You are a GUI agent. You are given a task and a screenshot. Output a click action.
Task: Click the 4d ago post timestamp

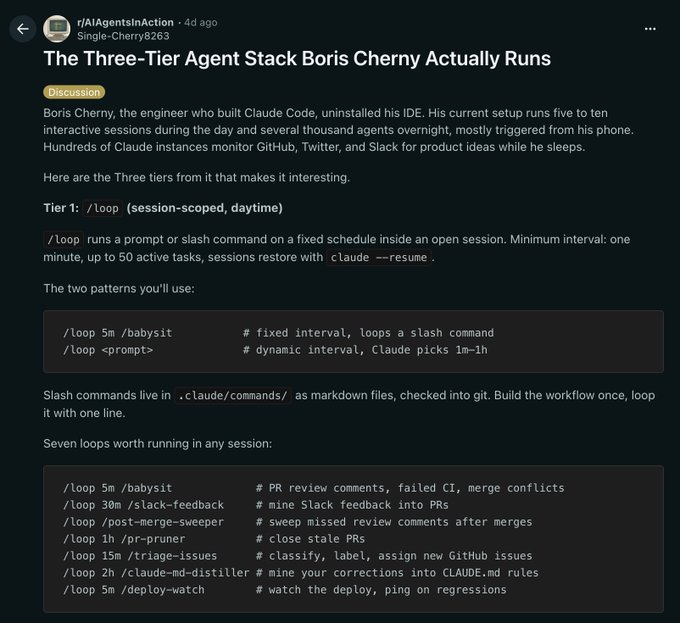(201, 23)
